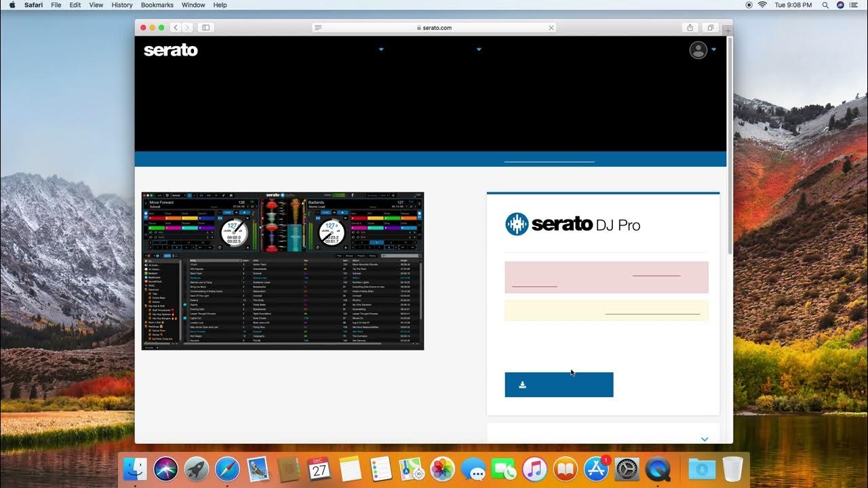Open the Edit menu

[x=75, y=5]
